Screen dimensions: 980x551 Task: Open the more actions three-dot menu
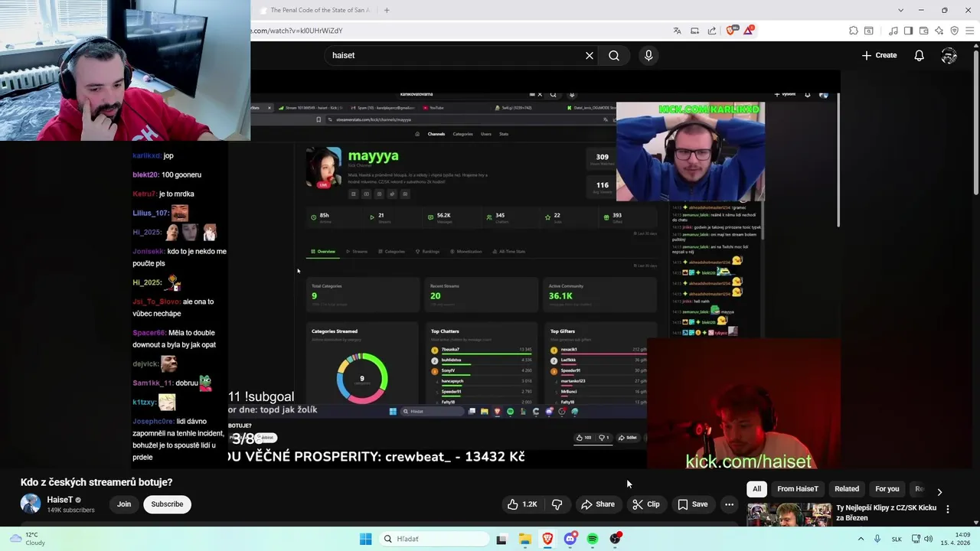point(730,504)
